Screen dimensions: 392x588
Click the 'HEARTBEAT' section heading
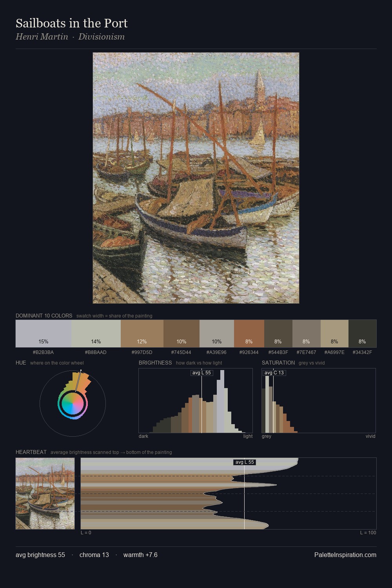pyautogui.click(x=31, y=452)
